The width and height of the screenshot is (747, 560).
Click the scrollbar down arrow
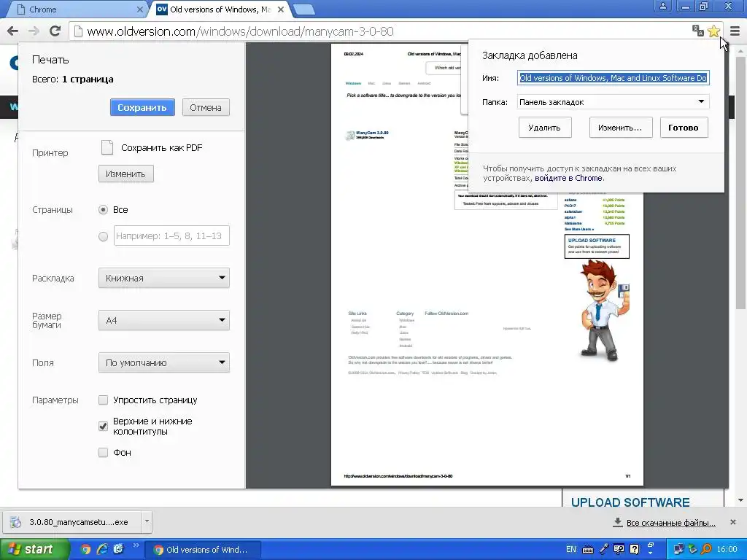point(740,500)
